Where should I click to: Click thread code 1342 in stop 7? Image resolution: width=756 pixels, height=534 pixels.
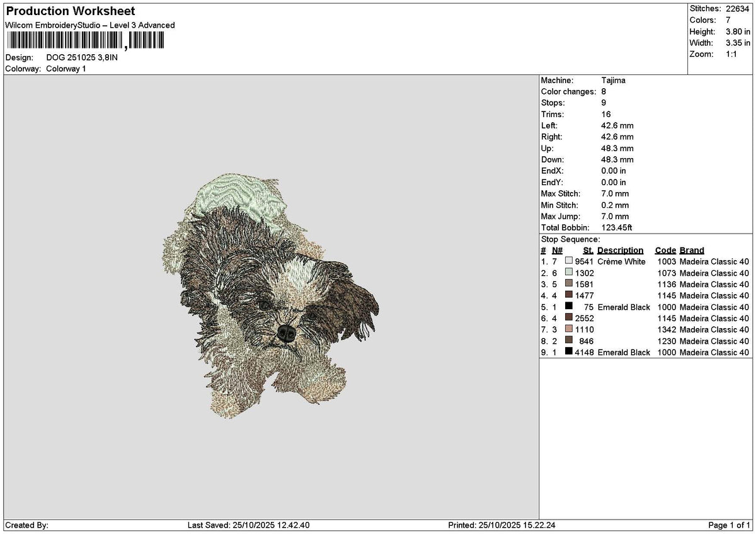(667, 329)
